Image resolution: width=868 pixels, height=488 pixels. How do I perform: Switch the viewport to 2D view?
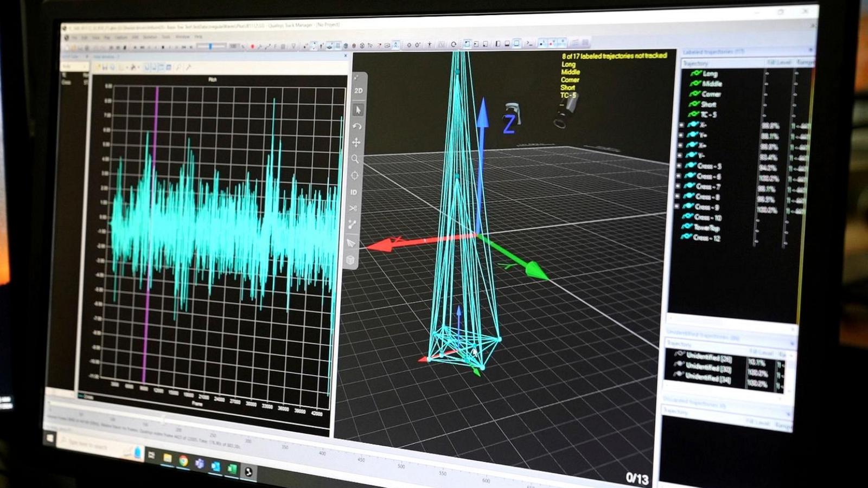tap(359, 91)
